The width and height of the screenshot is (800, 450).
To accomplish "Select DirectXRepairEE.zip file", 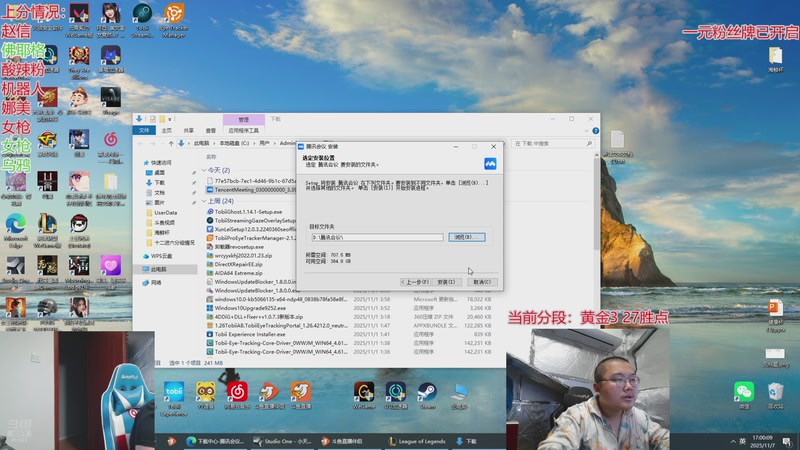I will pos(238,264).
